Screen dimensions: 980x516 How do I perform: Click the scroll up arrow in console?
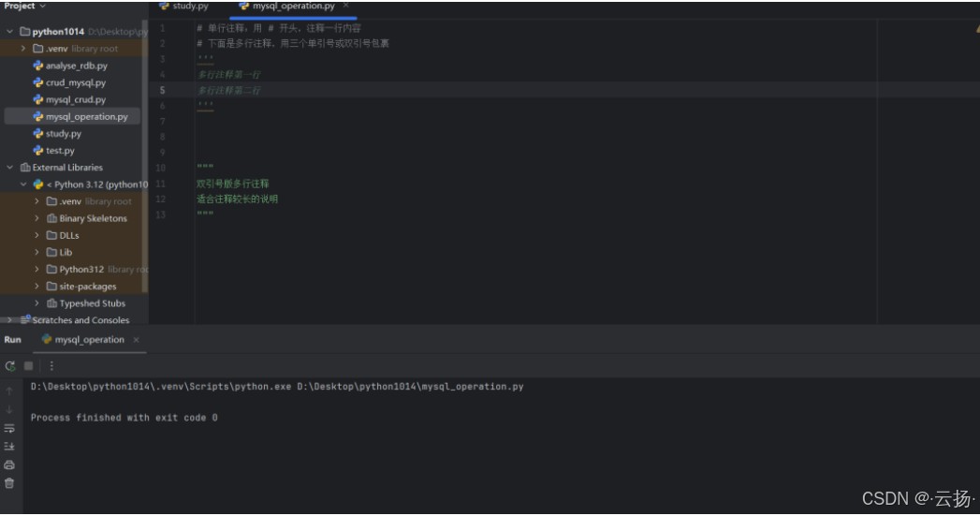click(9, 391)
